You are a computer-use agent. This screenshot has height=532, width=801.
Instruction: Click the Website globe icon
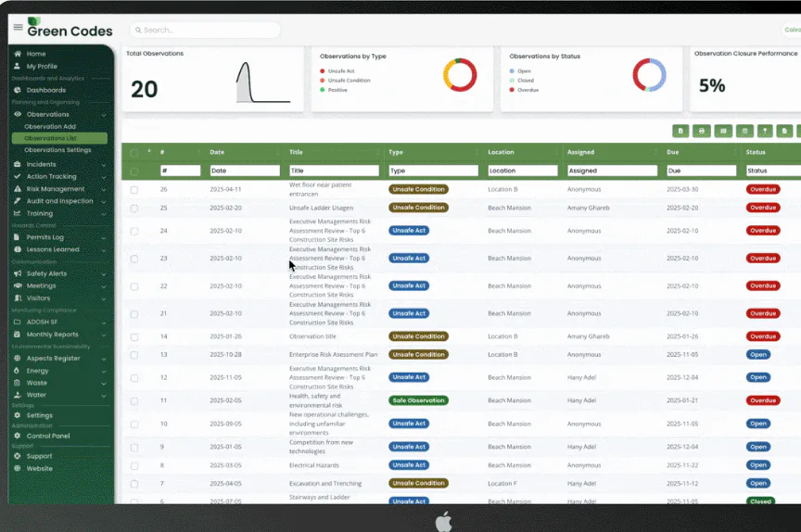click(x=18, y=469)
